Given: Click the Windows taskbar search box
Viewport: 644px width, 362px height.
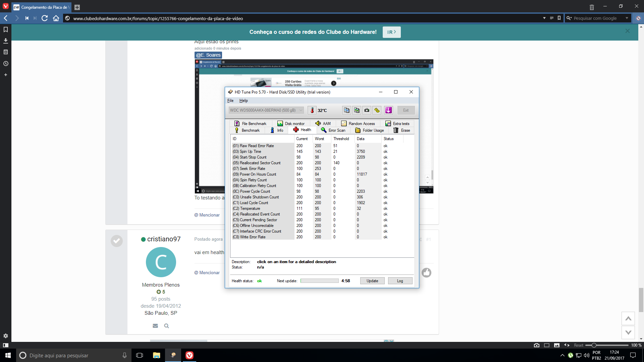Looking at the screenshot, I should (73, 355).
